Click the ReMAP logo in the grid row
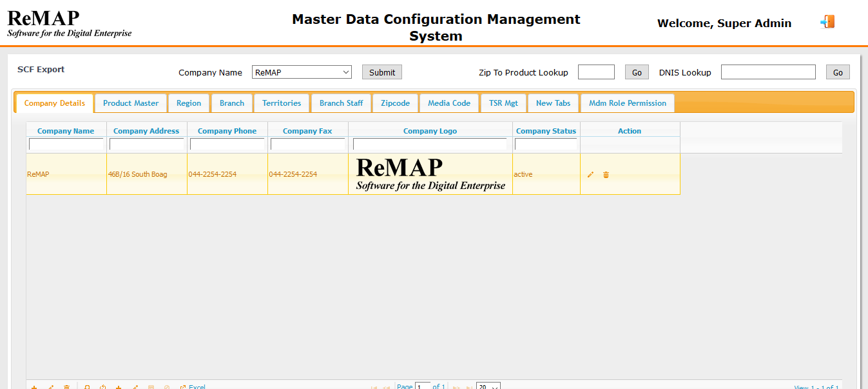Image resolution: width=868 pixels, height=389 pixels. [430, 174]
